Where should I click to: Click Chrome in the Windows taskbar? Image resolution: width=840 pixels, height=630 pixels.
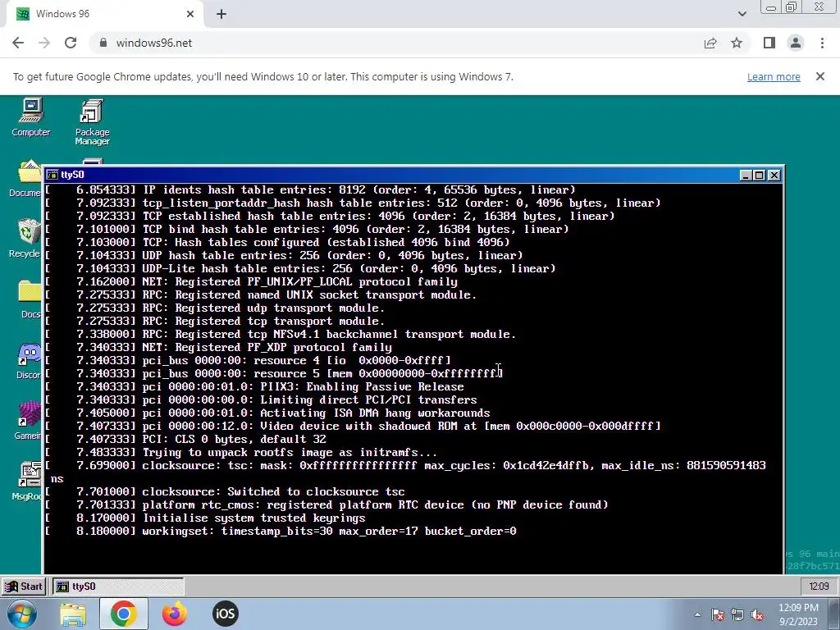pos(124,614)
